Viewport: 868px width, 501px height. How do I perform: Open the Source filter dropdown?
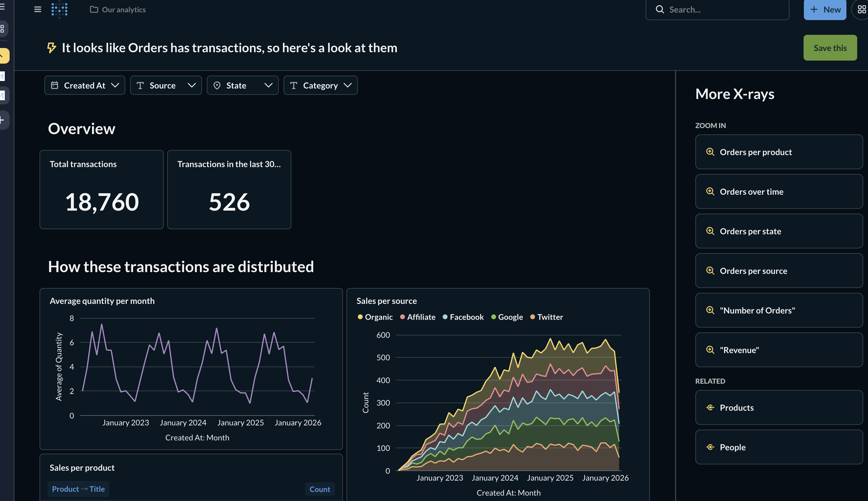click(166, 85)
